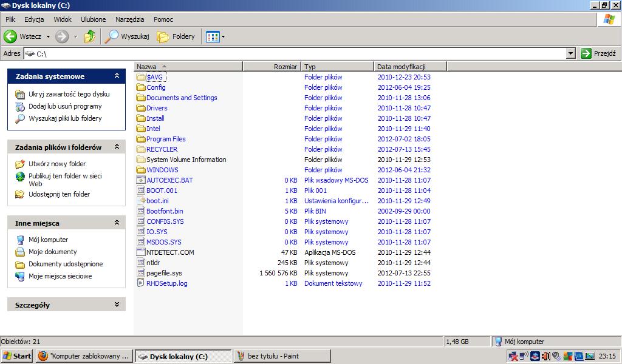This screenshot has height=364, width=622.
Task: Open Wyszukaj search tool
Action: point(127,36)
